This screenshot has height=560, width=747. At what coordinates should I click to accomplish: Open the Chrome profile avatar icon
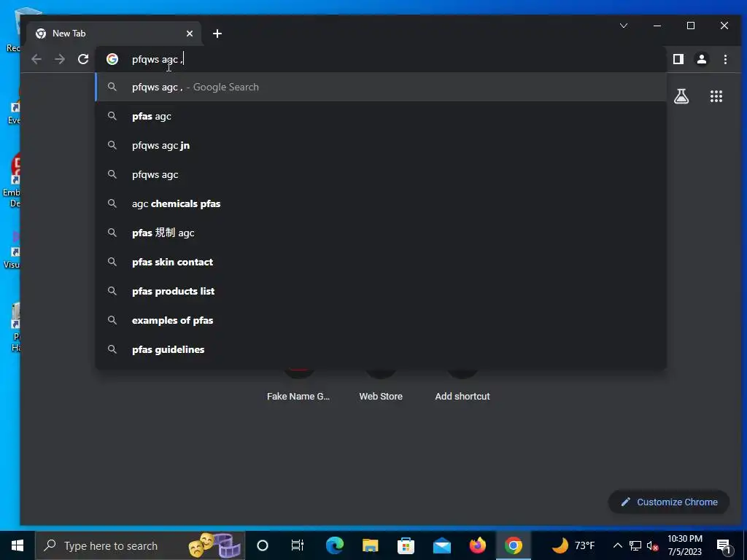(702, 59)
